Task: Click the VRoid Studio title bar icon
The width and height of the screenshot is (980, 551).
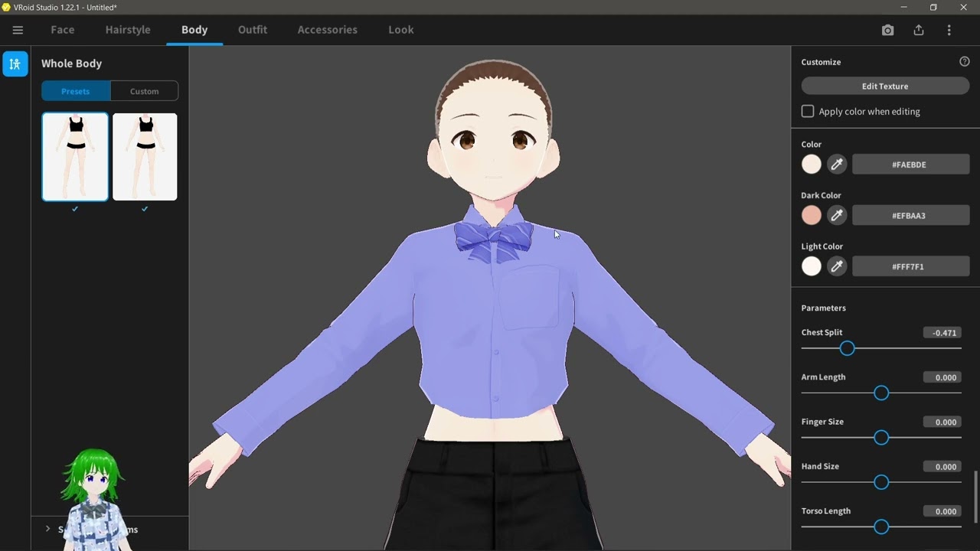Action: point(6,7)
